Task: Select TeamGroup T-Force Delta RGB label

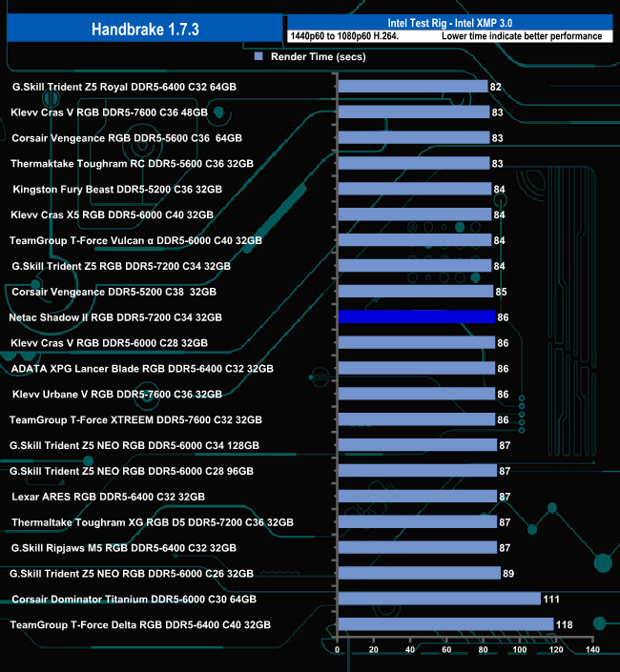Action: (x=140, y=625)
